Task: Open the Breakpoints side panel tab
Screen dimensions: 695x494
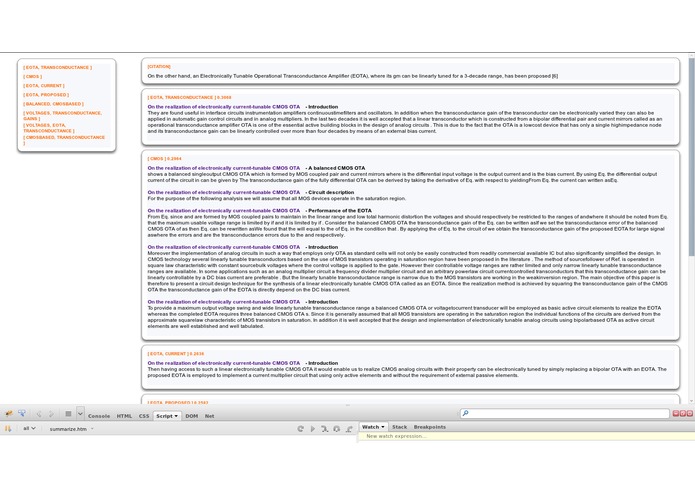Action: point(429,427)
